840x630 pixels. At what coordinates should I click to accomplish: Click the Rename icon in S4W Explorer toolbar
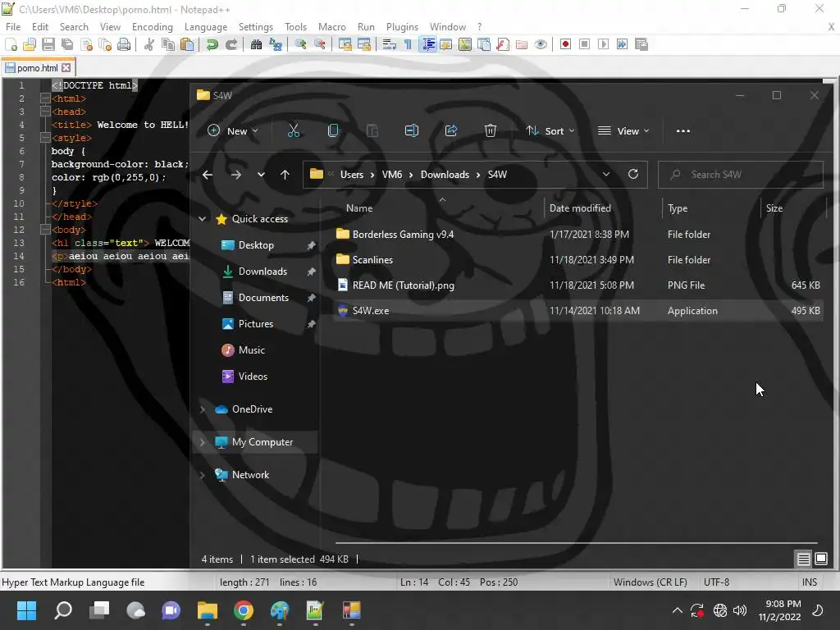[x=412, y=130]
